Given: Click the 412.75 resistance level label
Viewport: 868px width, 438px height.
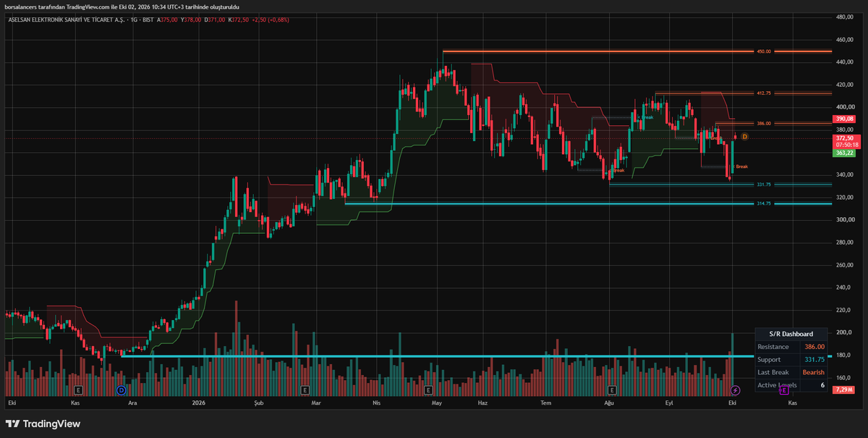Looking at the screenshot, I should click(764, 93).
